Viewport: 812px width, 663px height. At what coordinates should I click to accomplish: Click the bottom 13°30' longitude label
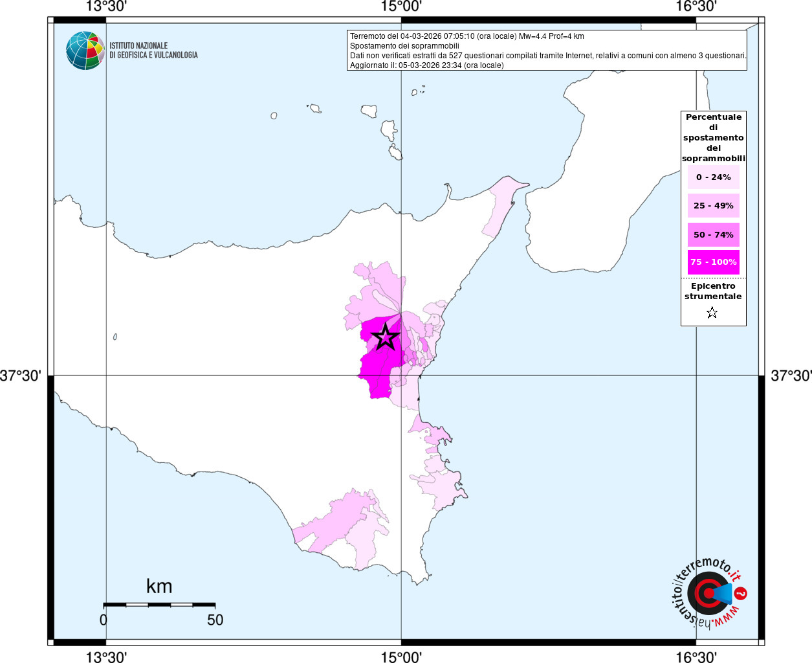[x=106, y=656]
